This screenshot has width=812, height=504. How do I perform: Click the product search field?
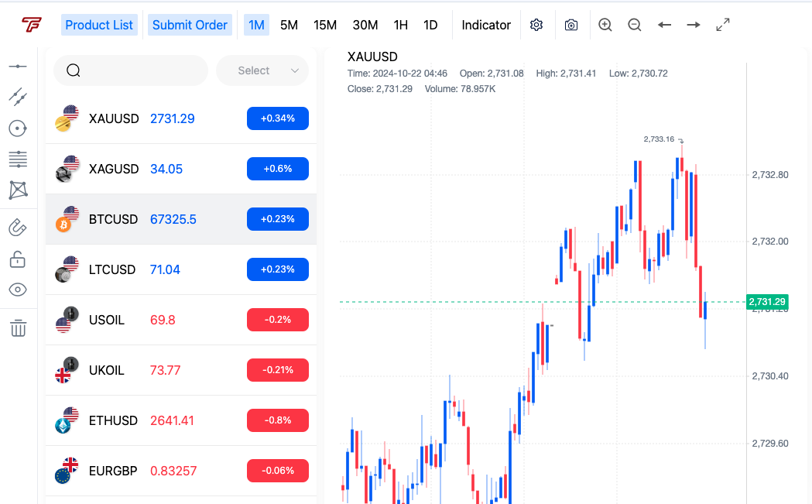(x=132, y=70)
